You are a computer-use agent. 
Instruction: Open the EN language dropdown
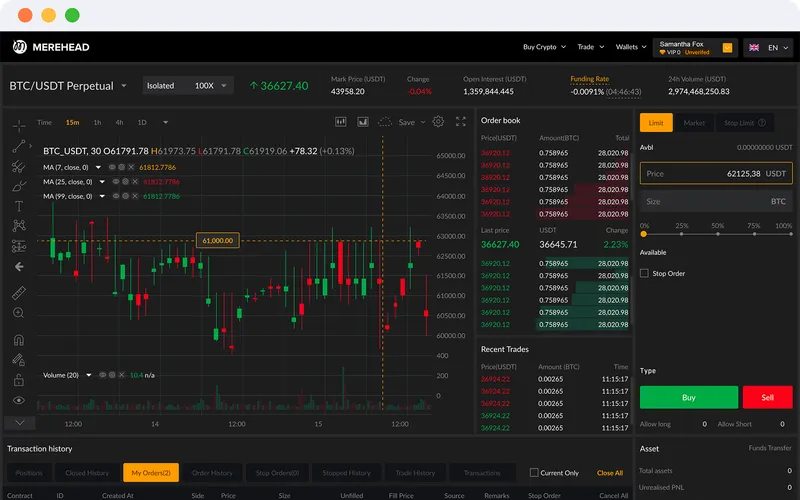coord(778,47)
